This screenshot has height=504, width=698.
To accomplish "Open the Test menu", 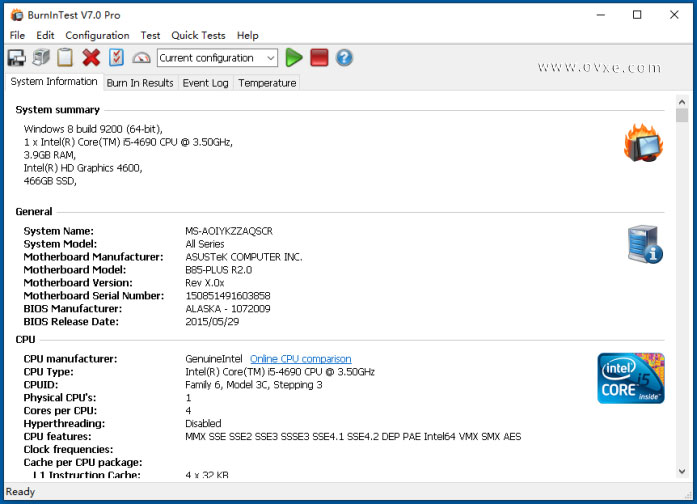I will pyautogui.click(x=150, y=35).
